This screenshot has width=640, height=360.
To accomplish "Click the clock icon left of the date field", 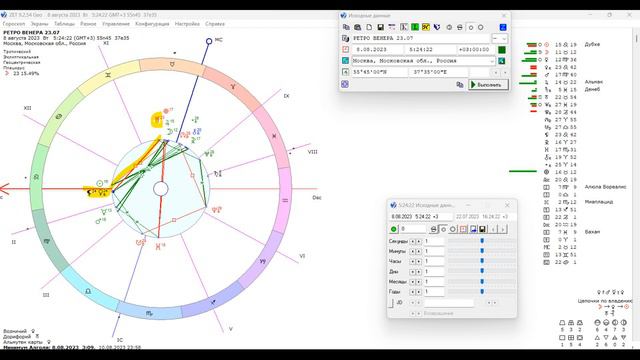I will pos(345,49).
